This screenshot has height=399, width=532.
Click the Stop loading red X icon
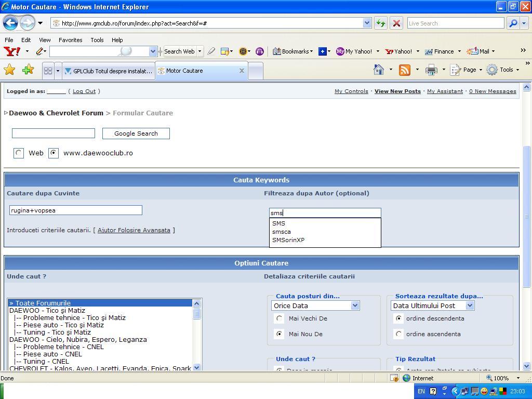point(396,23)
